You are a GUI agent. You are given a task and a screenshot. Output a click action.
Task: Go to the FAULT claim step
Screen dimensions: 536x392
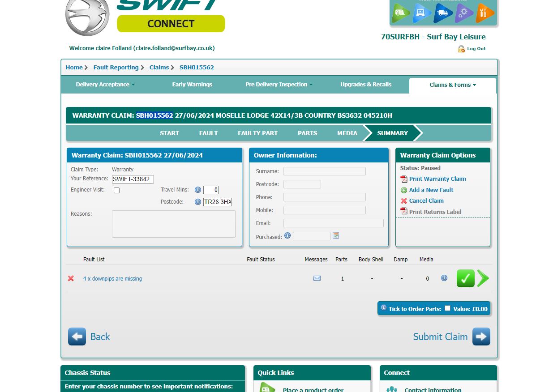(x=209, y=133)
